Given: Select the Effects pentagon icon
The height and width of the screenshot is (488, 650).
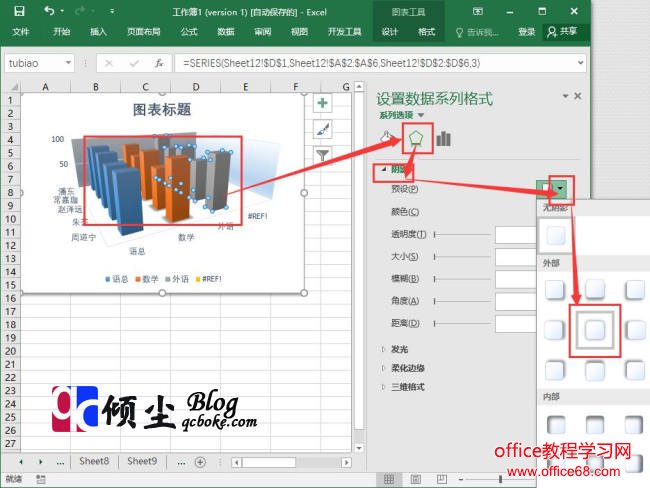Looking at the screenshot, I should click(416, 138).
